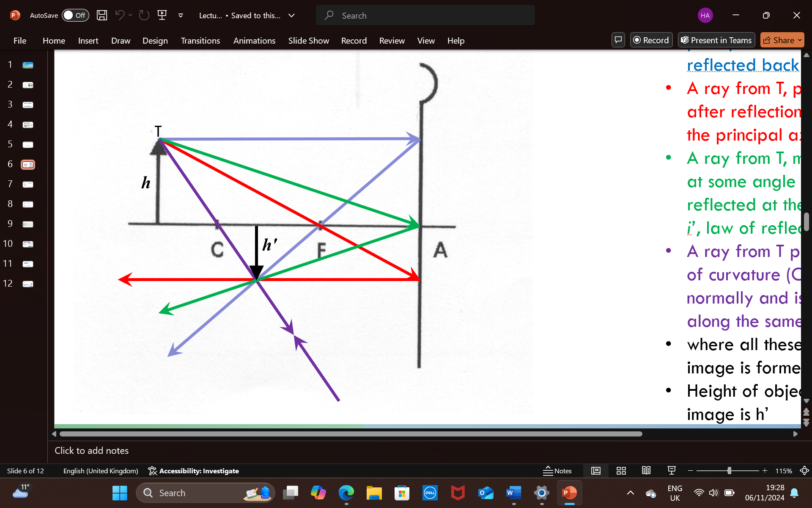This screenshot has width=812, height=508.
Task: Click the 'reflected back' hyperlinked text
Action: [x=743, y=65]
